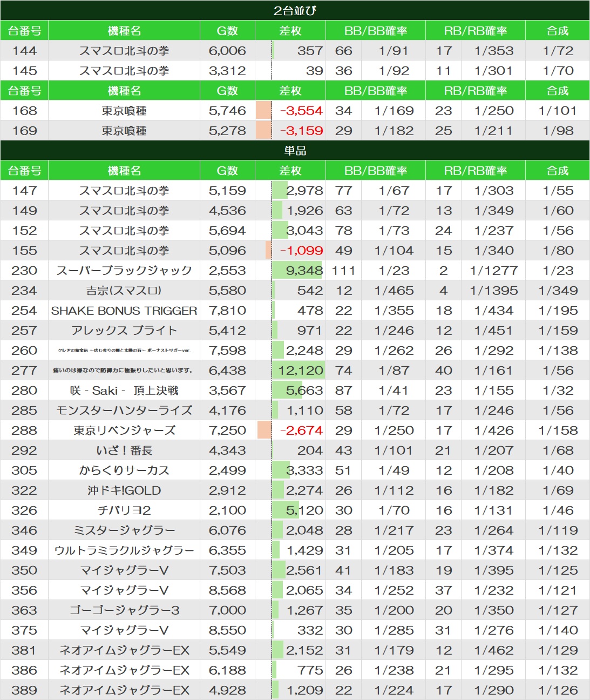Select マイジャグラーV in row 375
This screenshot has width=590, height=700.
point(124,630)
